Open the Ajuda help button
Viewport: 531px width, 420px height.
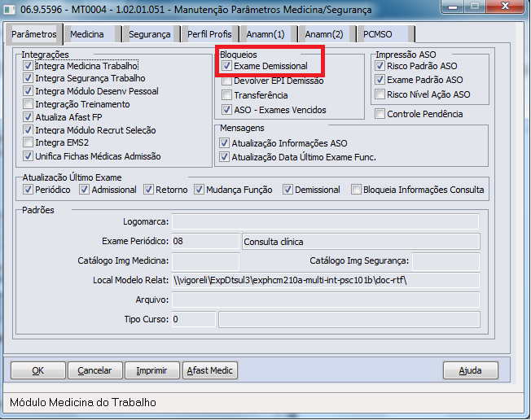click(x=471, y=370)
